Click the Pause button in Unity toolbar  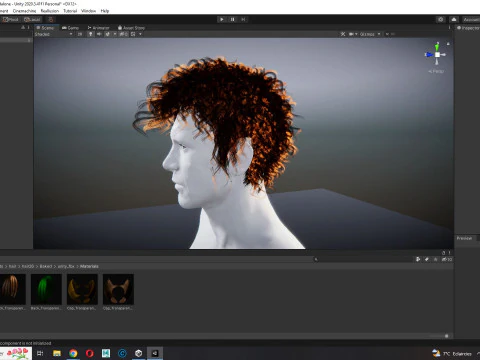233,19
